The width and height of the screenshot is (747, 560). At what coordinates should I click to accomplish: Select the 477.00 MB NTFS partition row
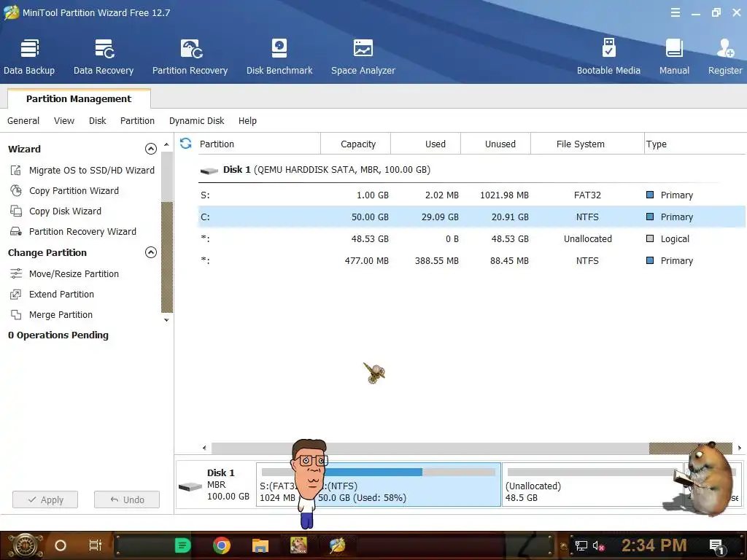[x=472, y=260]
